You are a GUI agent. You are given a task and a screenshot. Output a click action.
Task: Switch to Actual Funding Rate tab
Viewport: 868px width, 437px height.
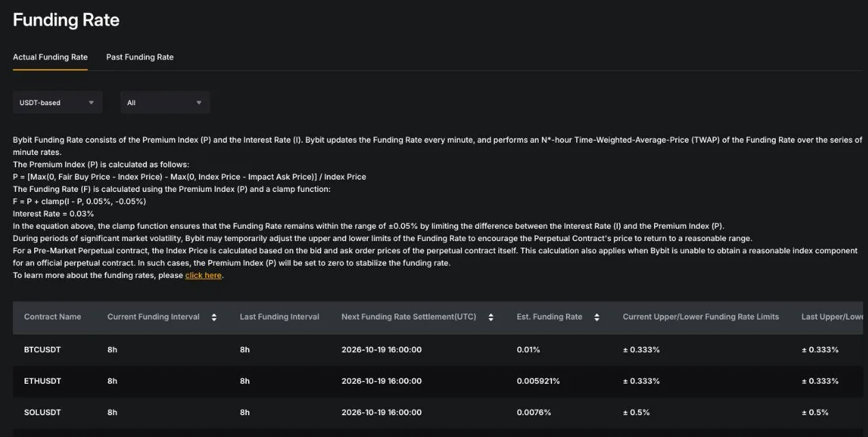[x=50, y=57]
